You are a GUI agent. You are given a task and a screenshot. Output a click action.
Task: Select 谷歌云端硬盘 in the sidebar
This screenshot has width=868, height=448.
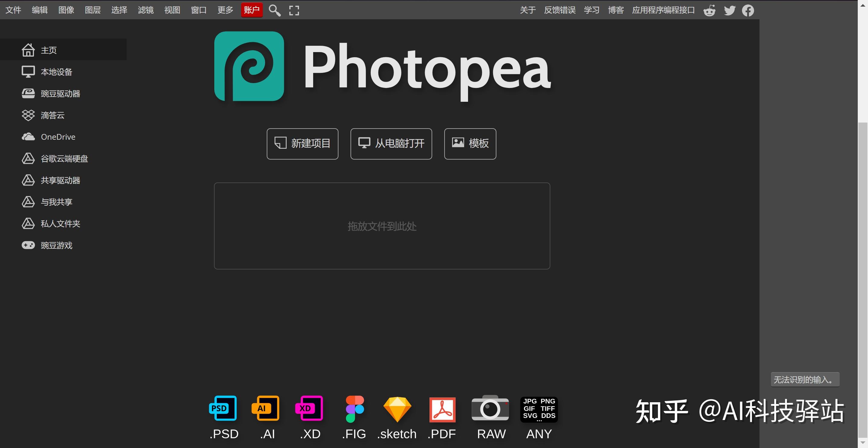(63, 158)
